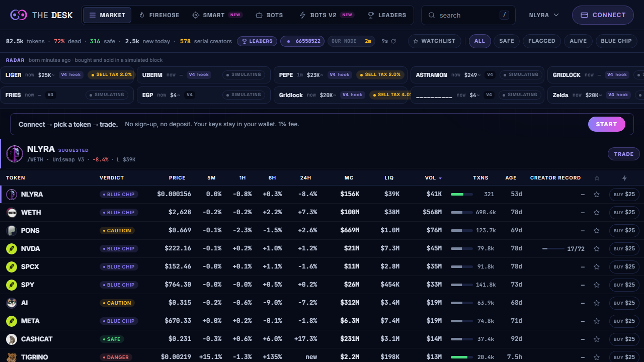The image size is (644, 362).
Task: Click the CAUTION verdict badge for PONS
Action: click(x=117, y=231)
